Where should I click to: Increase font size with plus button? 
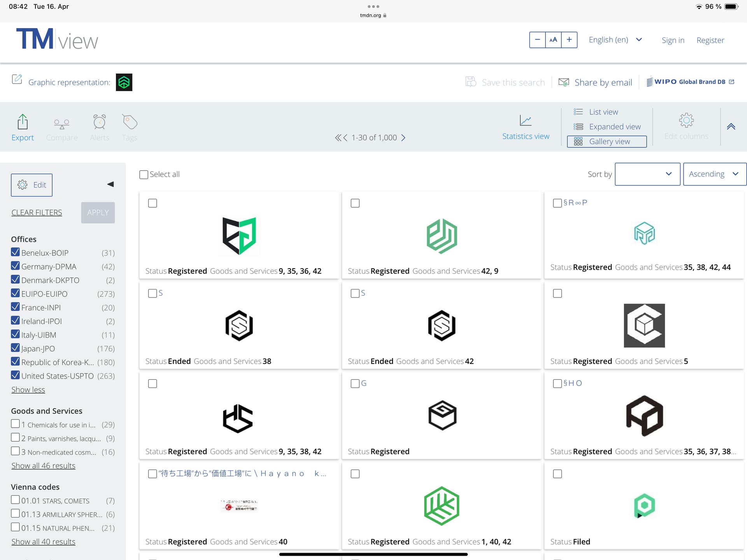click(569, 40)
